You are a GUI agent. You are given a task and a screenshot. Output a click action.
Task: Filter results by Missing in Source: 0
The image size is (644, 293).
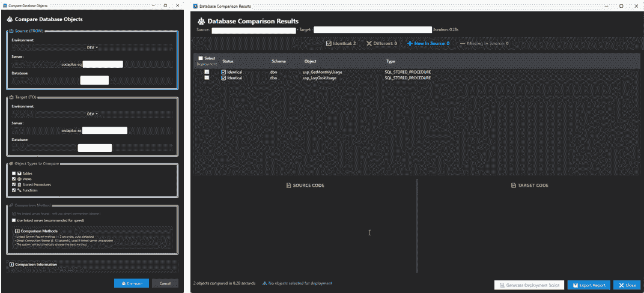tap(484, 44)
